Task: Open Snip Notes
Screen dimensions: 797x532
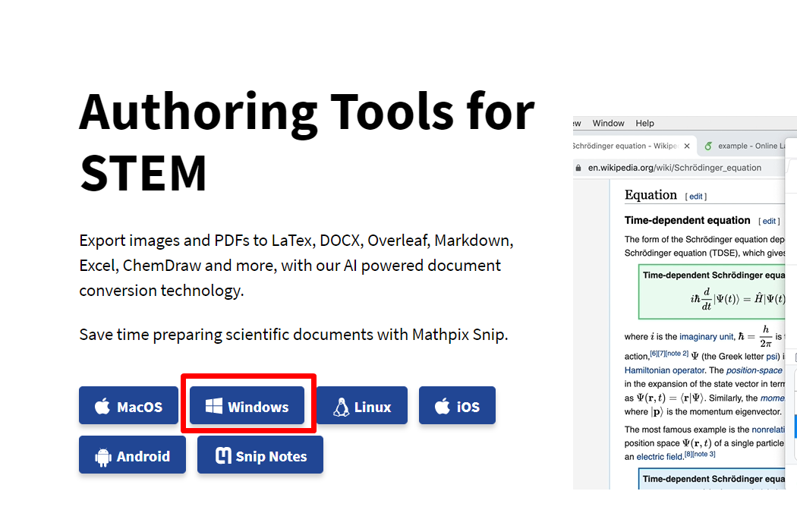Action: [x=260, y=455]
